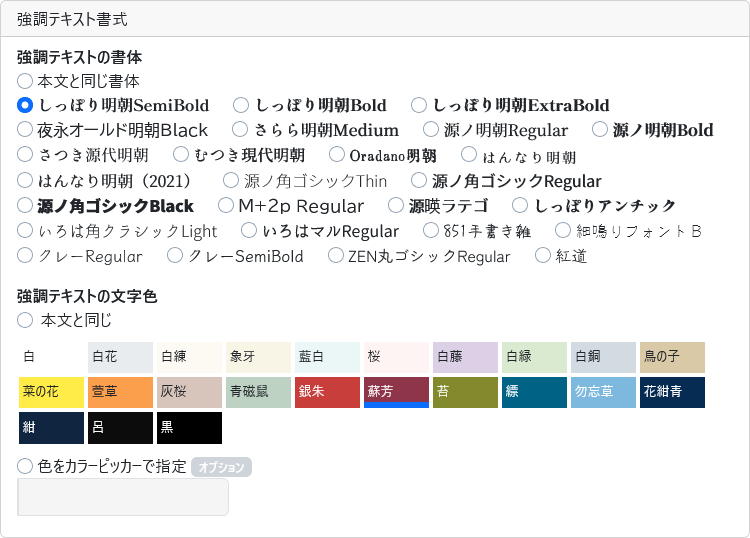Click the オプション badge label
750x538 pixels.
point(221,467)
